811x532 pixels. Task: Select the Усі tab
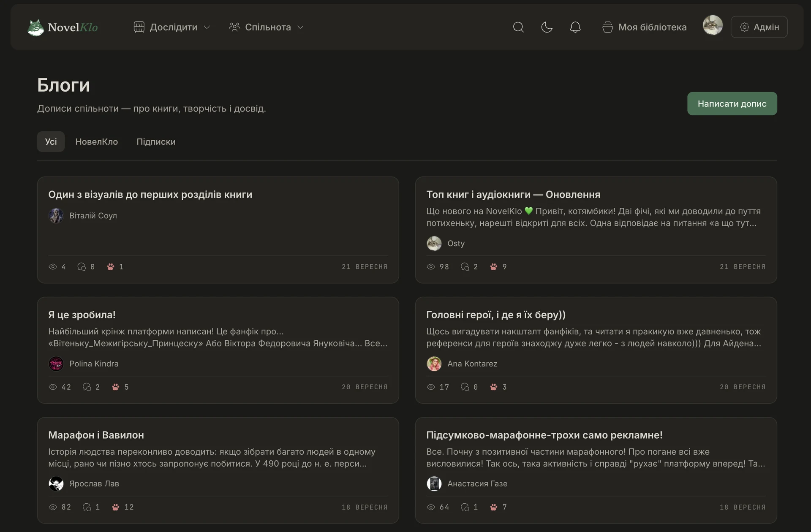pyautogui.click(x=51, y=141)
